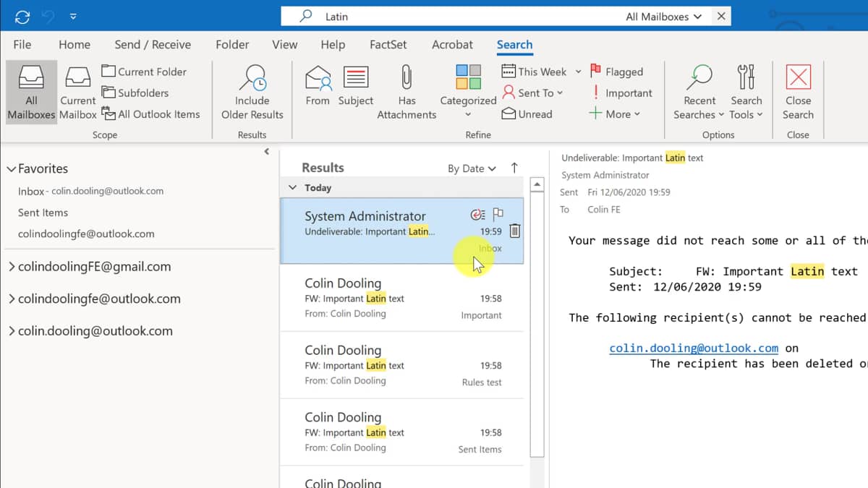This screenshot has height=488, width=868.
Task: Collapse the Today group header
Action: coord(293,187)
